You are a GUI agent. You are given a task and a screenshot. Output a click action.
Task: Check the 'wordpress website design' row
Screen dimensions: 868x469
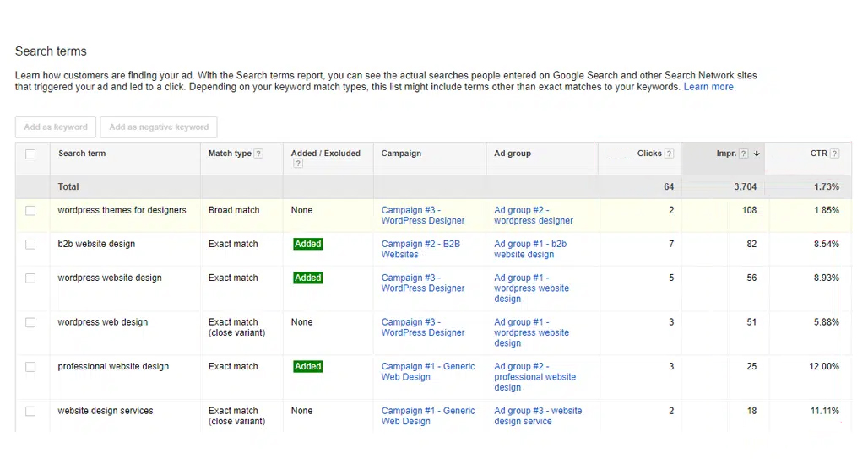point(30,278)
